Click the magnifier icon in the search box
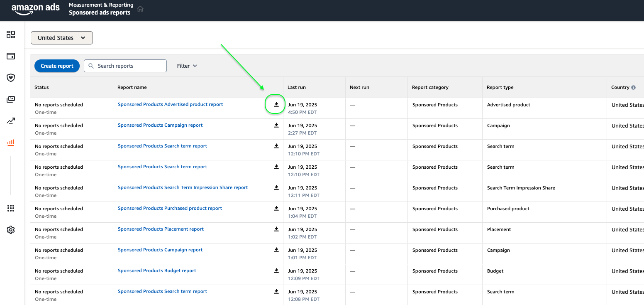The height and width of the screenshot is (305, 644). (x=91, y=66)
